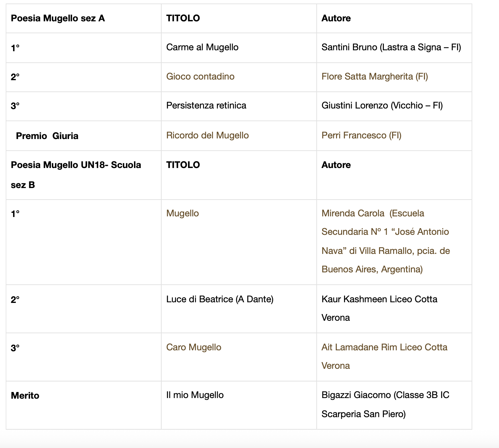
Task: Click the "Santini Bruno (Lastra a Signa – FI)" text
Action: 391,47
